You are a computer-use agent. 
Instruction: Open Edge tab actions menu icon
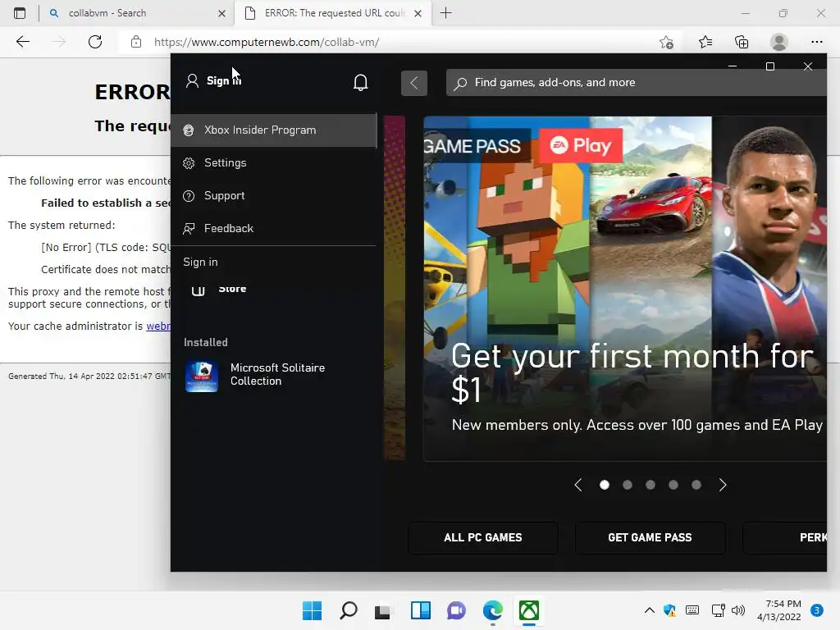20,13
